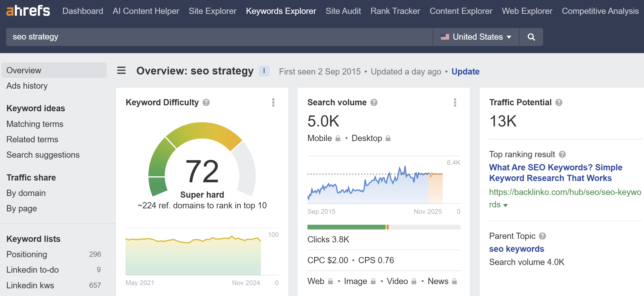Select Overview in the sidebar
This screenshot has height=296, width=644.
[54, 70]
